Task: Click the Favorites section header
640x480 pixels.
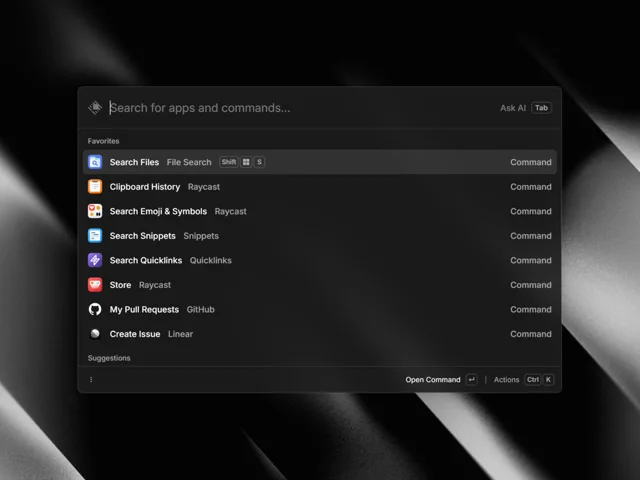Action: 103,141
